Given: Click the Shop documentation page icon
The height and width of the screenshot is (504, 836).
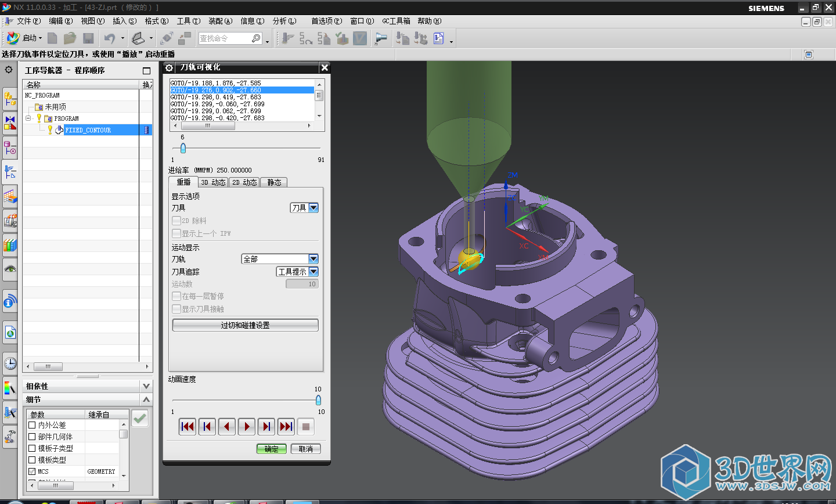Looking at the screenshot, I should [438, 38].
